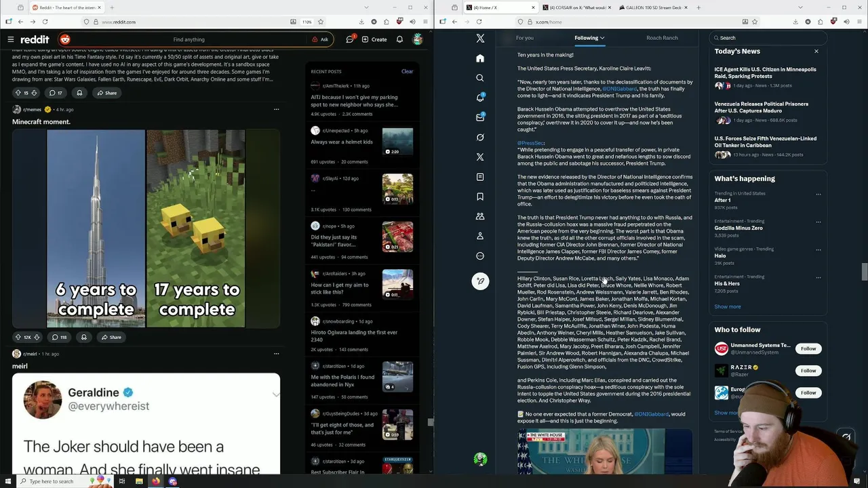The image size is (868, 488).
Task: Open the r/memes subreddit link
Action: click(32, 109)
